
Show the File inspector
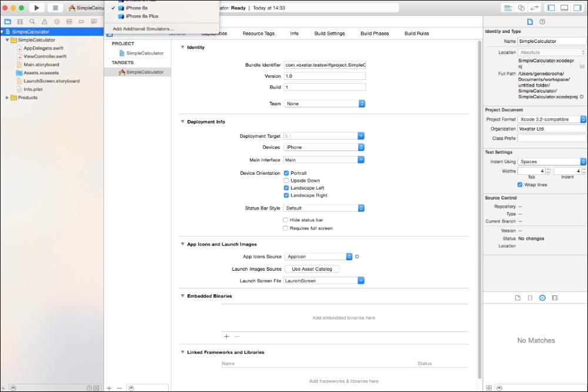[530, 21]
